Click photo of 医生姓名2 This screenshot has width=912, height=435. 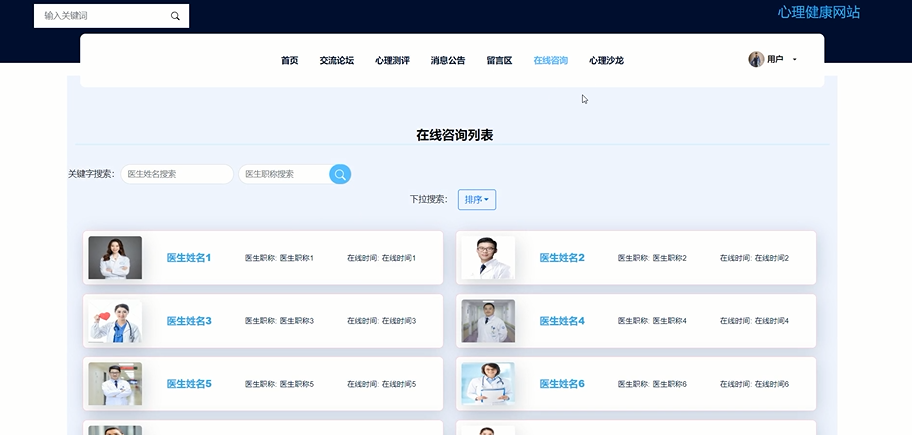[488, 258]
